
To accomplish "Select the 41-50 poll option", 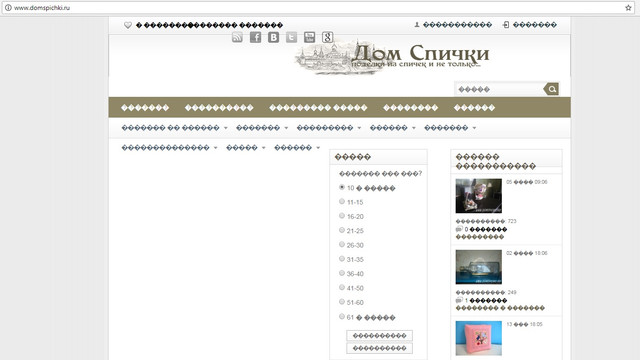I will (x=342, y=287).
